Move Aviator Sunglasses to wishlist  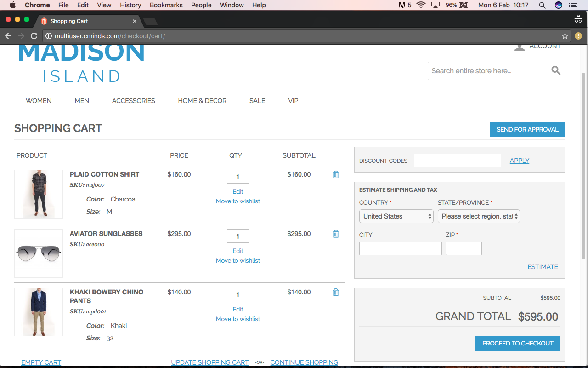pos(238,260)
